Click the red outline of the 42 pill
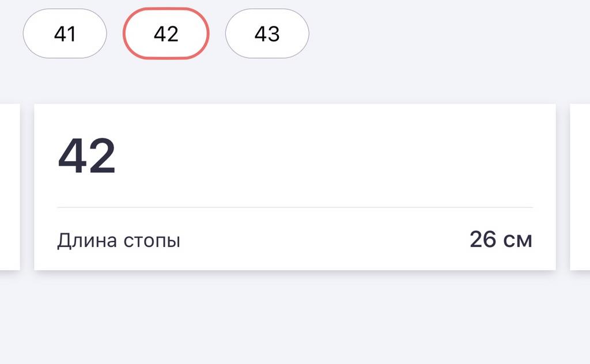590x364 pixels. [x=166, y=10]
